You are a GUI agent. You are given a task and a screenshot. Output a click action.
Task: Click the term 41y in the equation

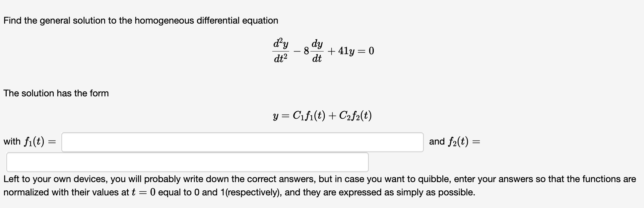(x=346, y=51)
